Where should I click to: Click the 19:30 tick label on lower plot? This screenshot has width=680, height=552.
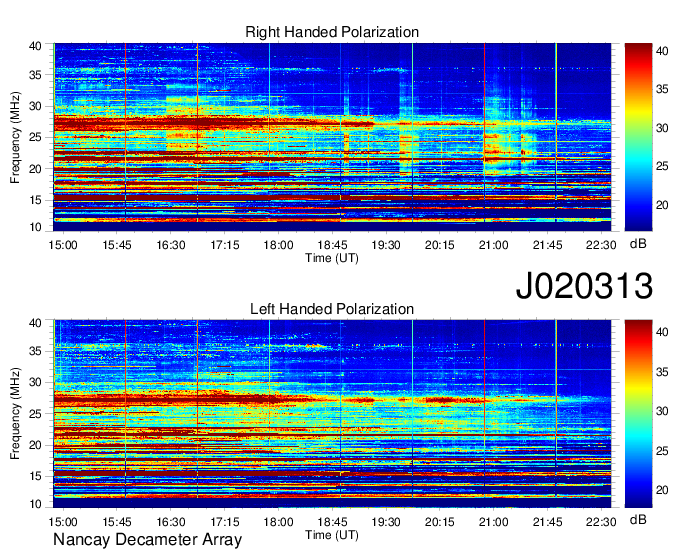tap(386, 522)
